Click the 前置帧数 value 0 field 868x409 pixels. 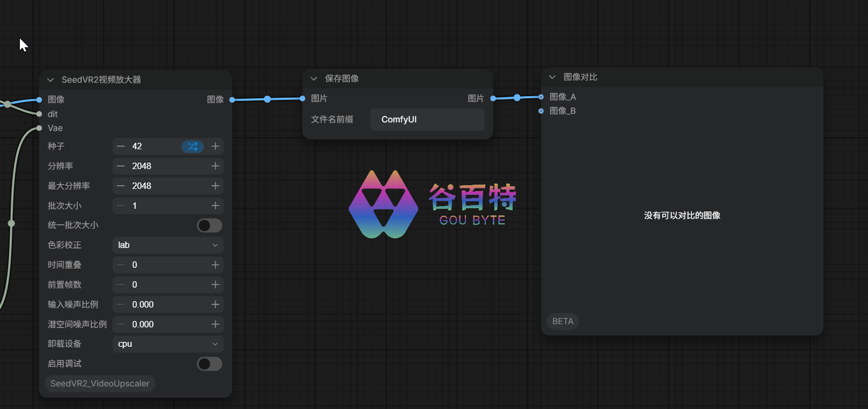[x=168, y=284]
